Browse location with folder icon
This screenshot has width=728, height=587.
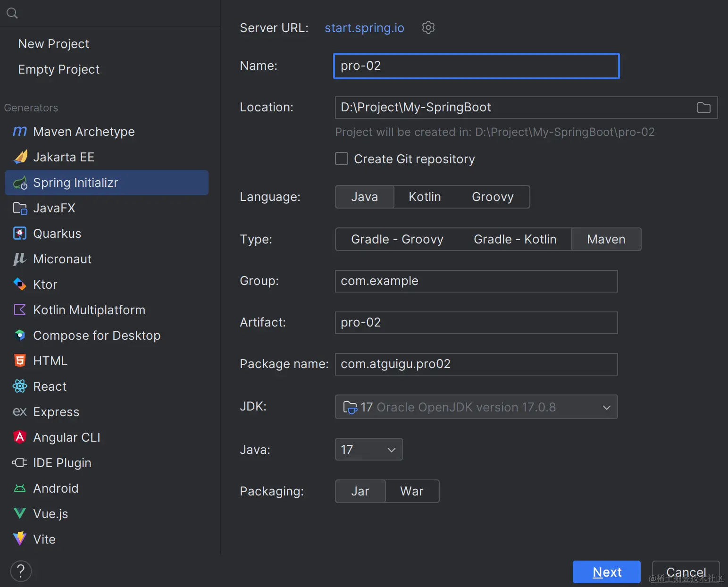pos(703,108)
